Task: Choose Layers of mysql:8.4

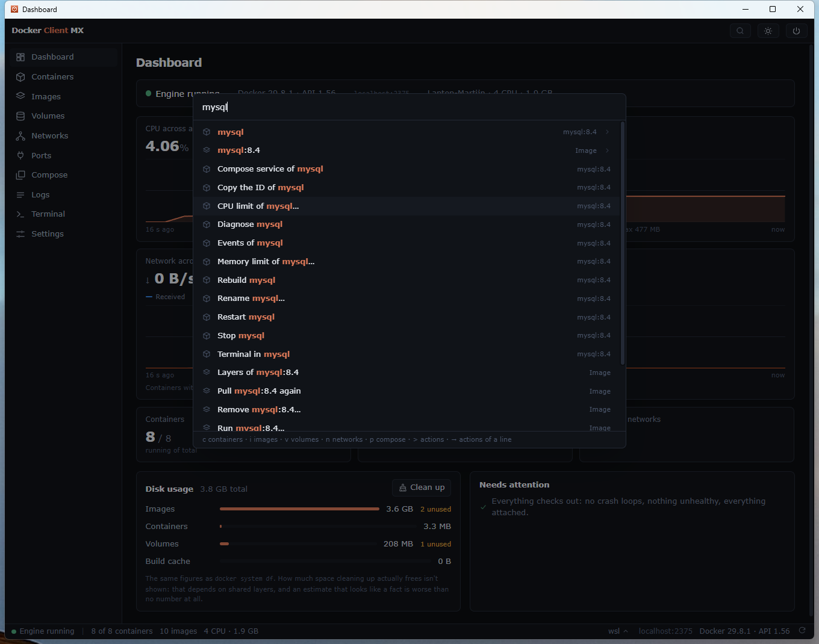Action: click(406, 373)
